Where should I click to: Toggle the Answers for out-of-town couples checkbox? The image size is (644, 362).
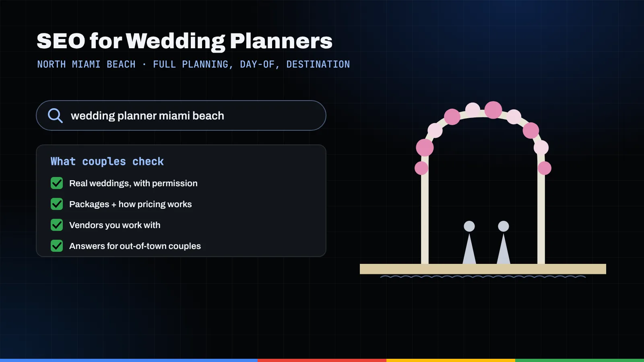click(x=57, y=246)
